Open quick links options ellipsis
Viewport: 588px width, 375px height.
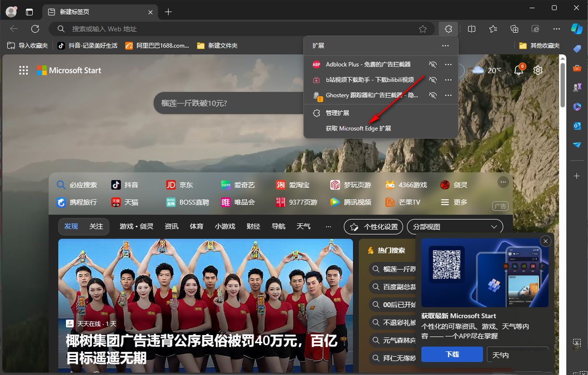503,182
